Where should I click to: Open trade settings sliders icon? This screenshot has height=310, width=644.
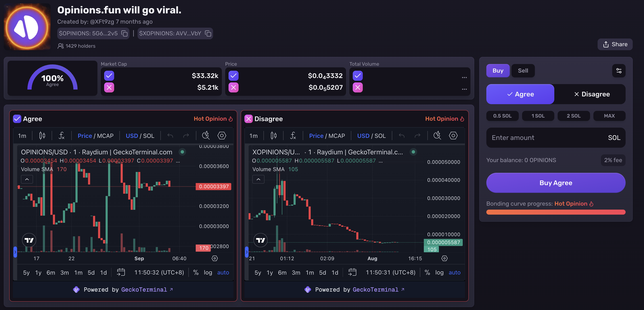tap(618, 70)
